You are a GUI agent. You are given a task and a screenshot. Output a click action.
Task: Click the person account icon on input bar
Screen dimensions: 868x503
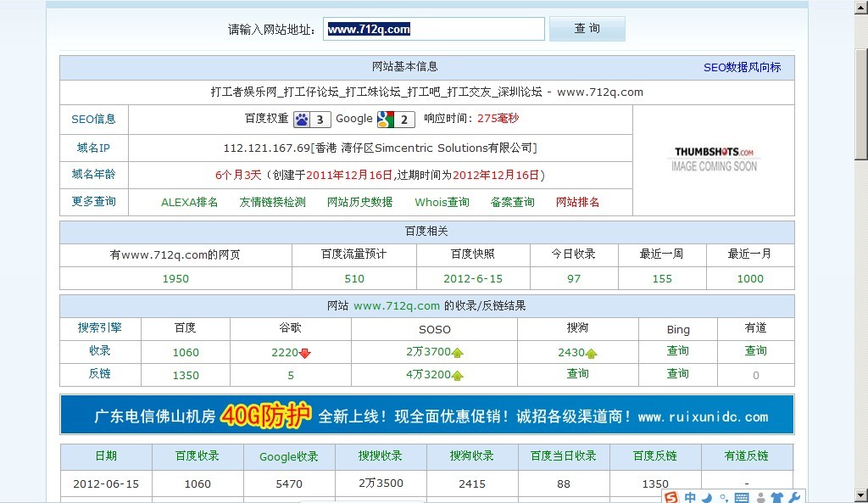coord(760,496)
